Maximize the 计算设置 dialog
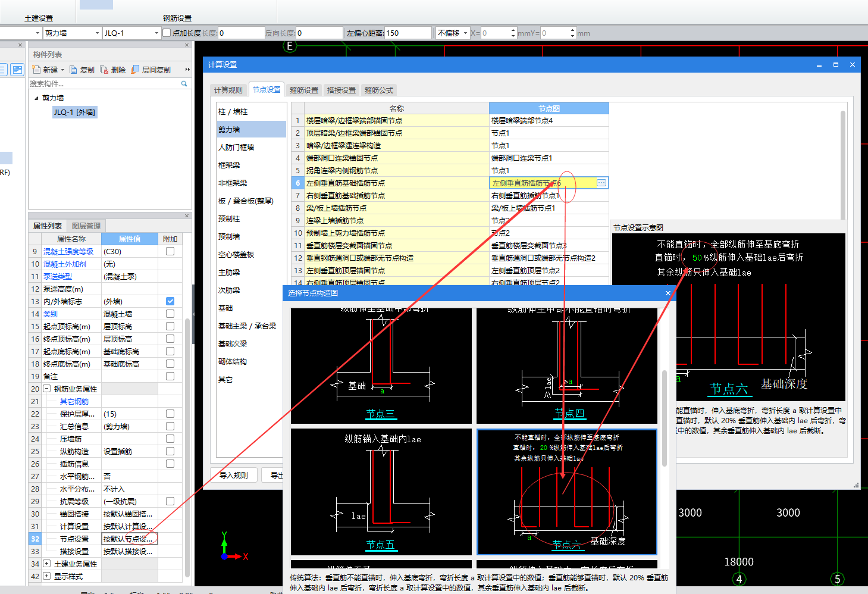The image size is (868, 594). pyautogui.click(x=836, y=64)
